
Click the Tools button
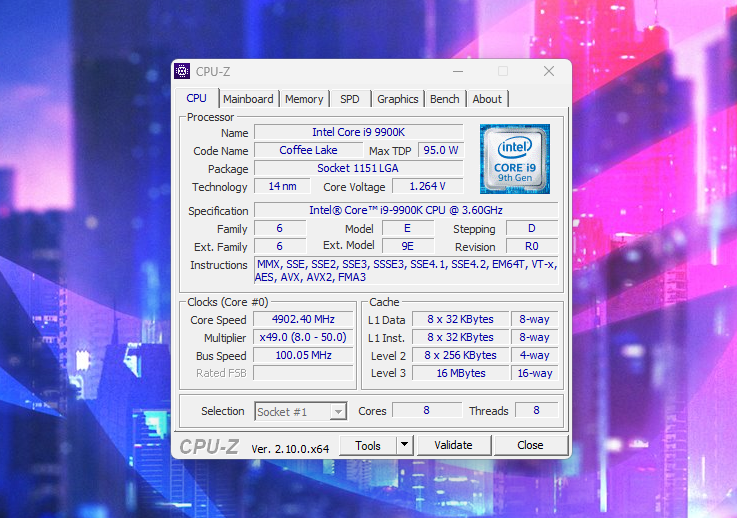(368, 446)
